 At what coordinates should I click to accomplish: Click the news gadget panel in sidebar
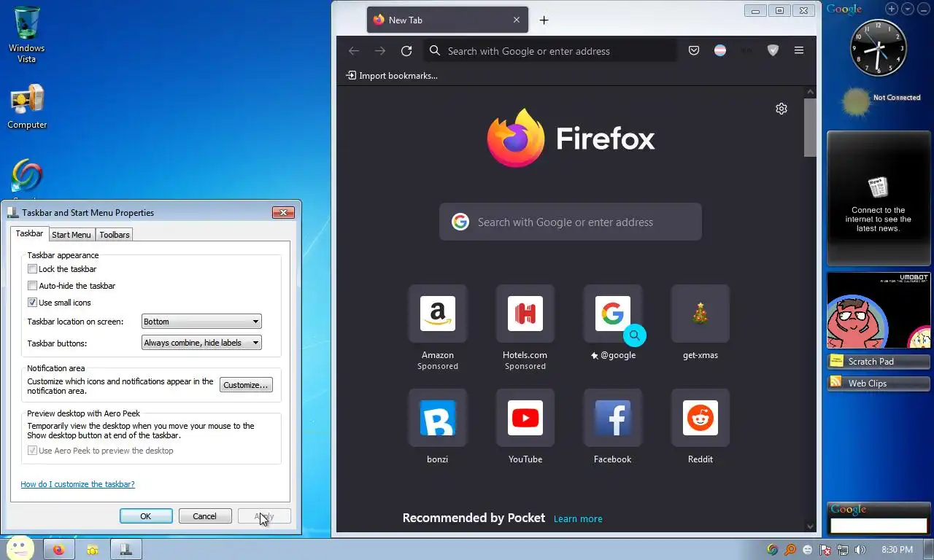[879, 198]
